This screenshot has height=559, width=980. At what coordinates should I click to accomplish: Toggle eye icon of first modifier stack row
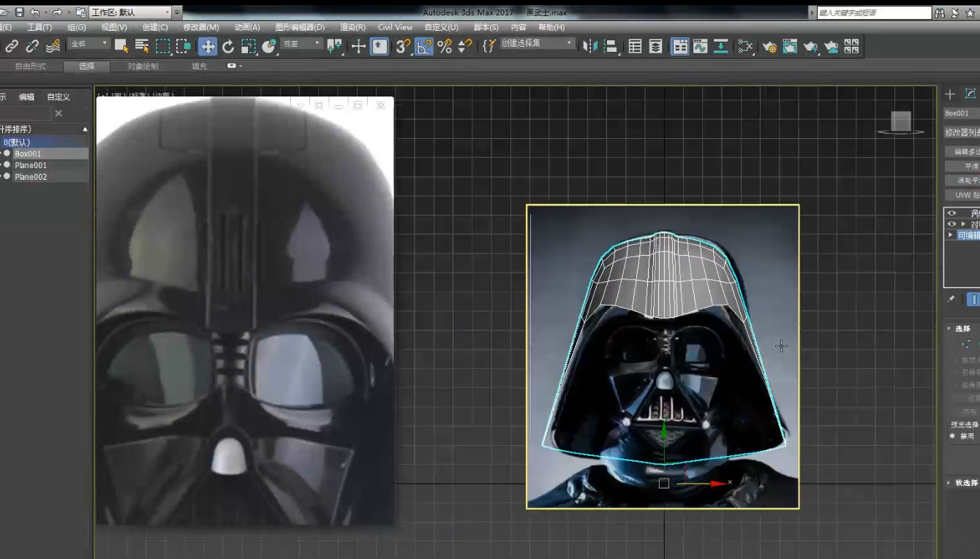(951, 213)
